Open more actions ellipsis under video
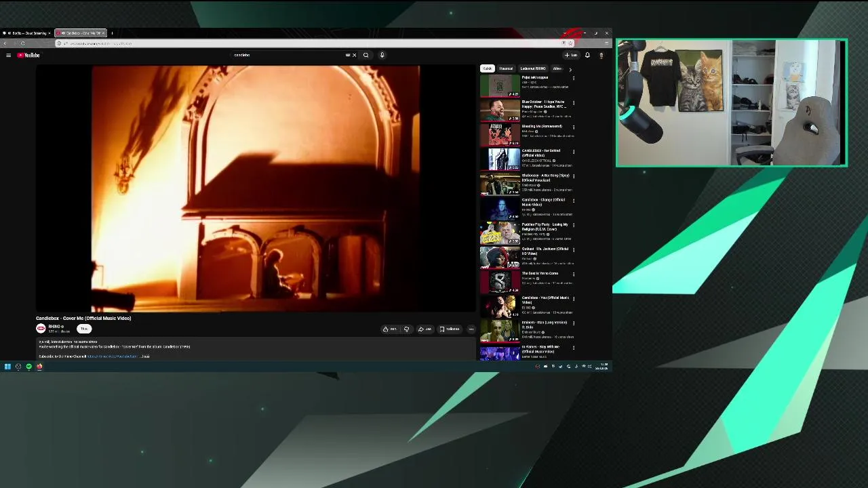Image resolution: width=868 pixels, height=488 pixels. [471, 329]
